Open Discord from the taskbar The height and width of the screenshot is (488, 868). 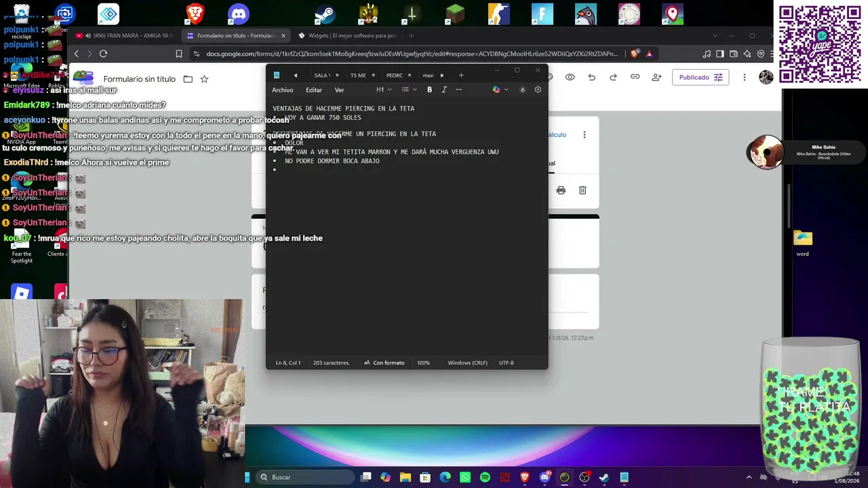pos(545,477)
